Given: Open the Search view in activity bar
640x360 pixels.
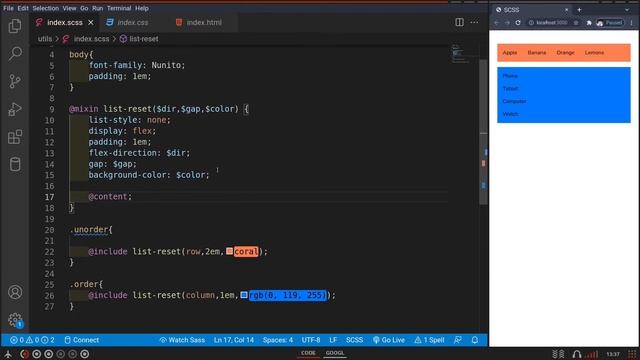Looking at the screenshot, I should click(15, 53).
